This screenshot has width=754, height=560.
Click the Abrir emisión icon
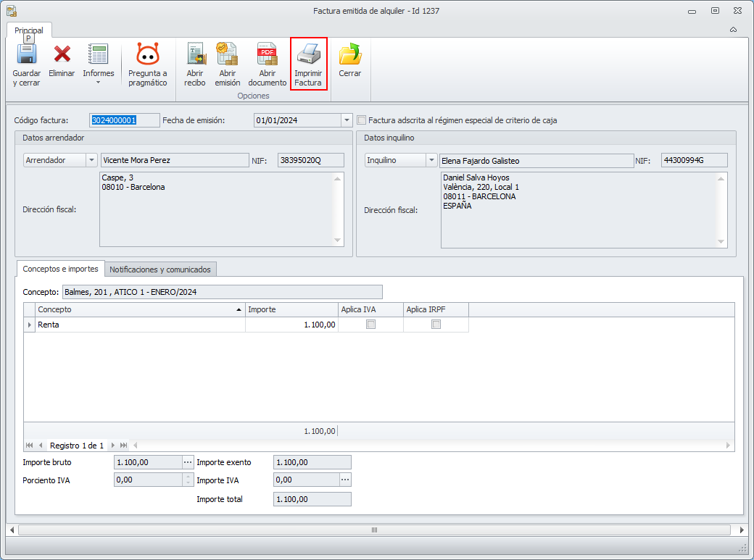(x=228, y=56)
